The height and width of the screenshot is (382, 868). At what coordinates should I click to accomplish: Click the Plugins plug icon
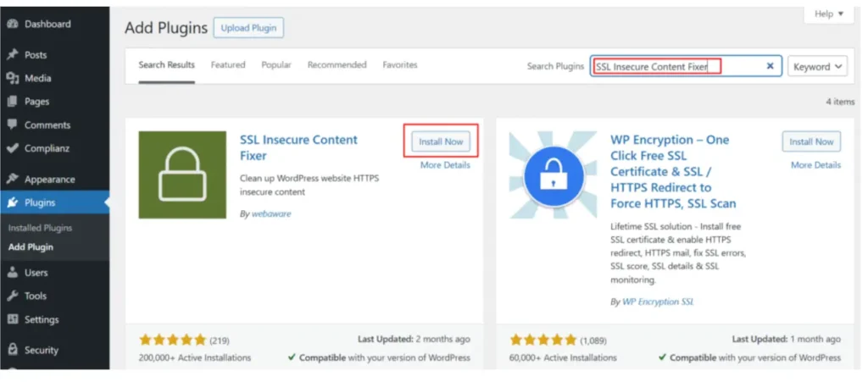click(x=12, y=202)
